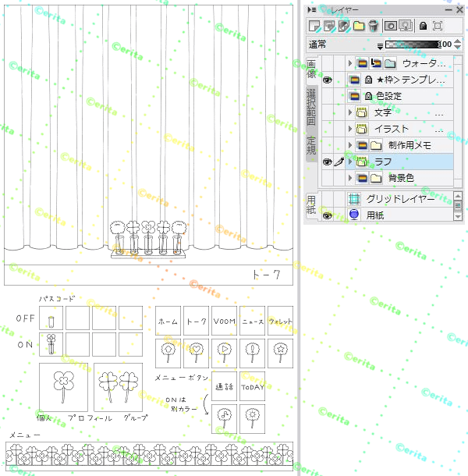The width and height of the screenshot is (468, 476).
Task: Click the 用紙 list scrollbar down arrow
Action: tap(458, 216)
